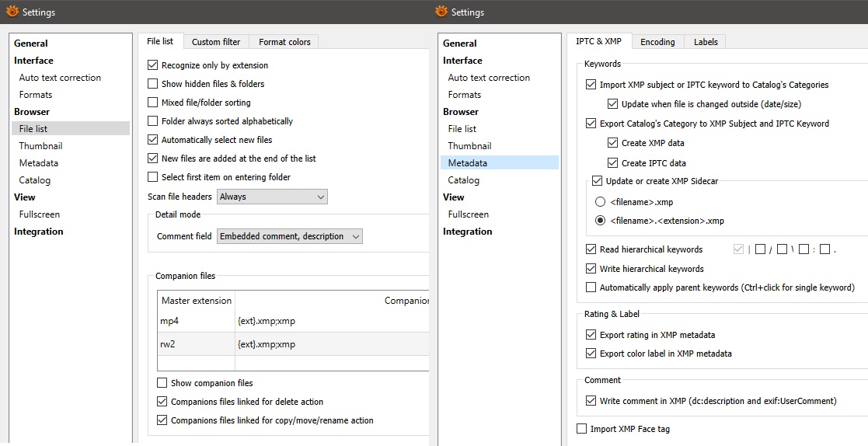Select the <filename>.xmp sidecar radio button

600,202
